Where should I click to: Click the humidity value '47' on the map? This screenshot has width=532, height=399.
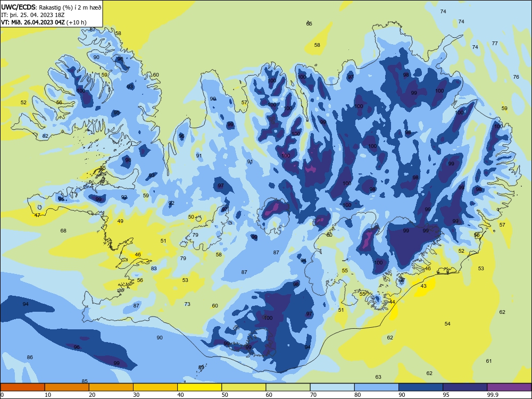click(x=37, y=215)
